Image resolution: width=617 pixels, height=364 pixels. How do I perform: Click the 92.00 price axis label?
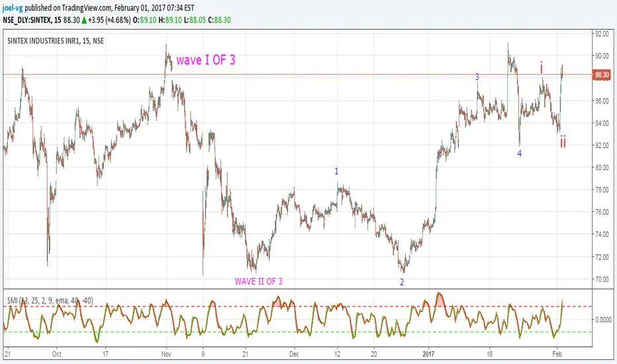tap(602, 34)
